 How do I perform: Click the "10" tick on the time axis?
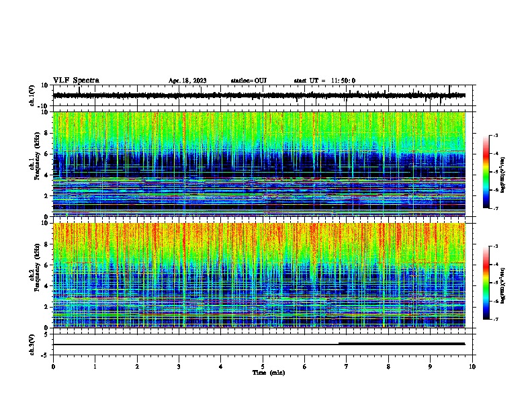pyautogui.click(x=472, y=367)
